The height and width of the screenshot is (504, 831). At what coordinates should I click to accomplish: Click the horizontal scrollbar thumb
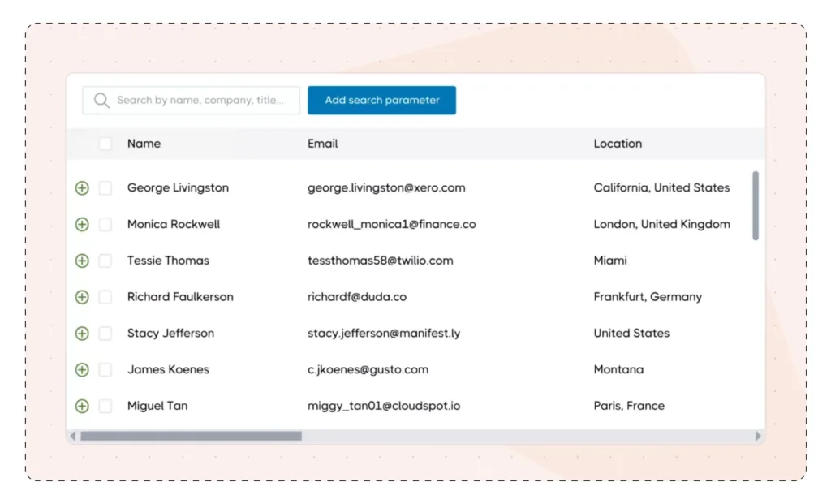click(191, 436)
